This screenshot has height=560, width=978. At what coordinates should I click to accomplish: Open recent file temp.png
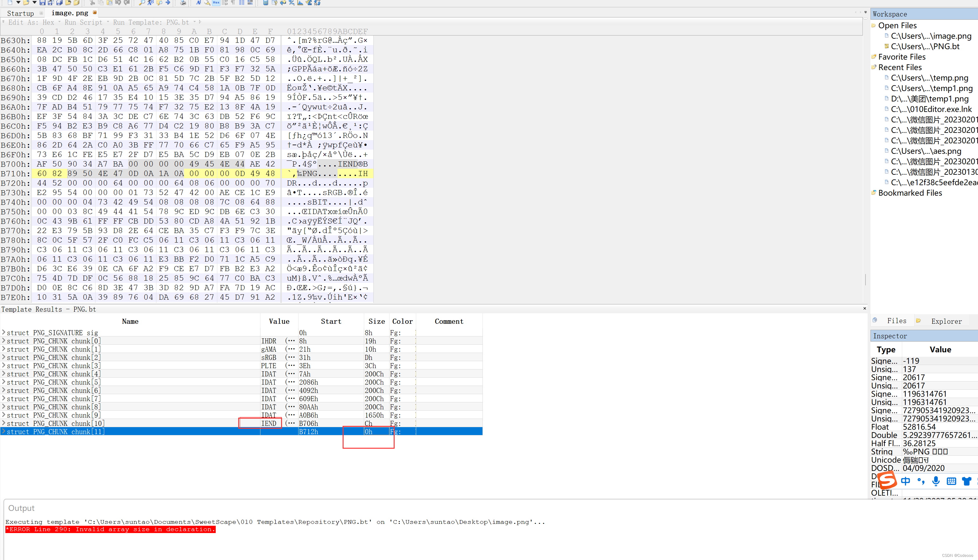pyautogui.click(x=929, y=78)
